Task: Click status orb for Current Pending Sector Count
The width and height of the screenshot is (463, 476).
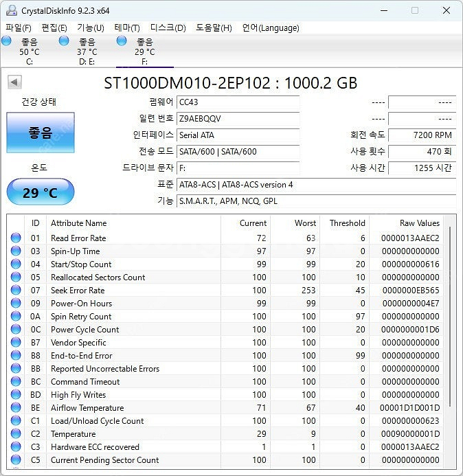Action: (x=16, y=460)
